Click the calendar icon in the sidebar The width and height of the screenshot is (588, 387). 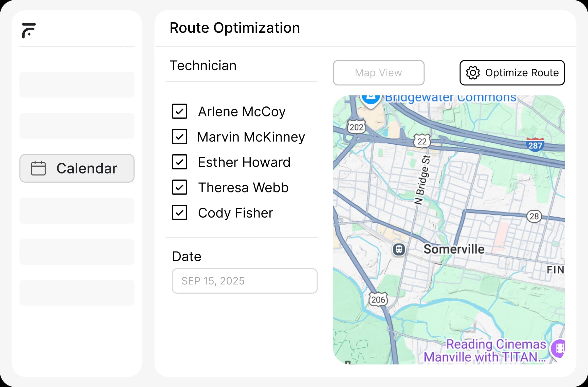pyautogui.click(x=38, y=168)
